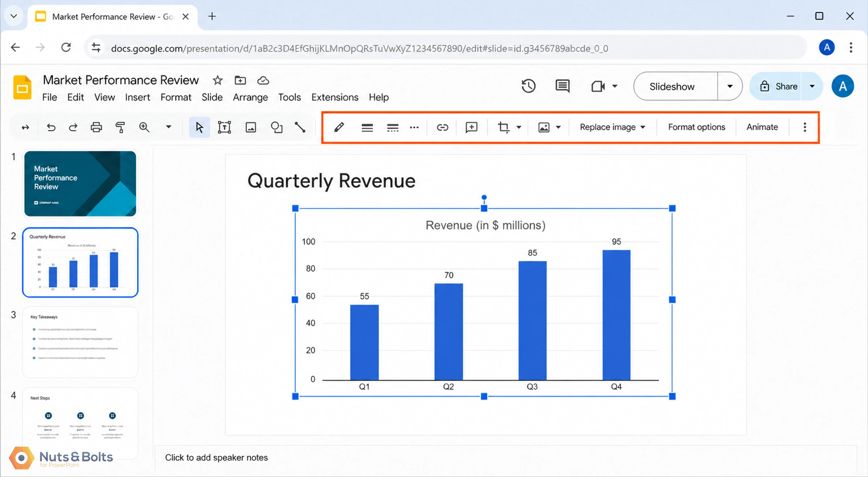Viewport: 868px width, 477px height.
Task: Open the border weight tool
Action: click(x=367, y=127)
